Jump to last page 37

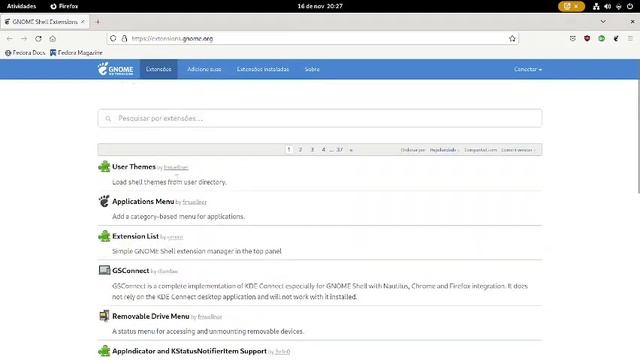[x=340, y=150]
